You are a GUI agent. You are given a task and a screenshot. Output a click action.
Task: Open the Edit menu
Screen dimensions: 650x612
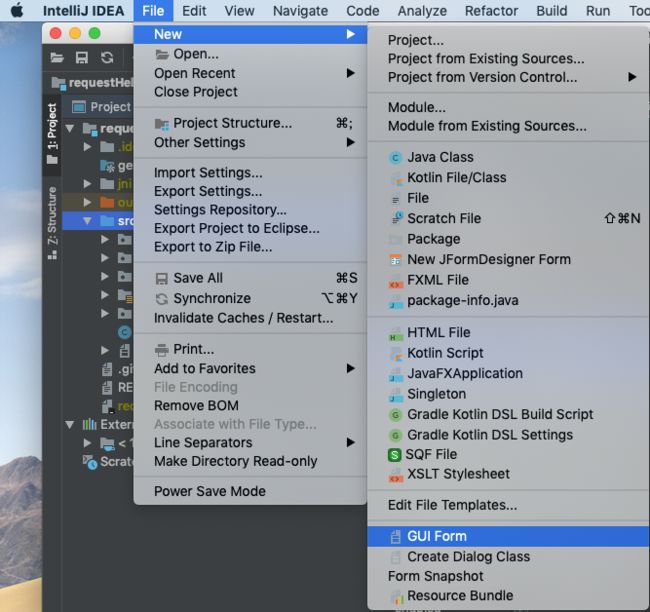(x=194, y=10)
